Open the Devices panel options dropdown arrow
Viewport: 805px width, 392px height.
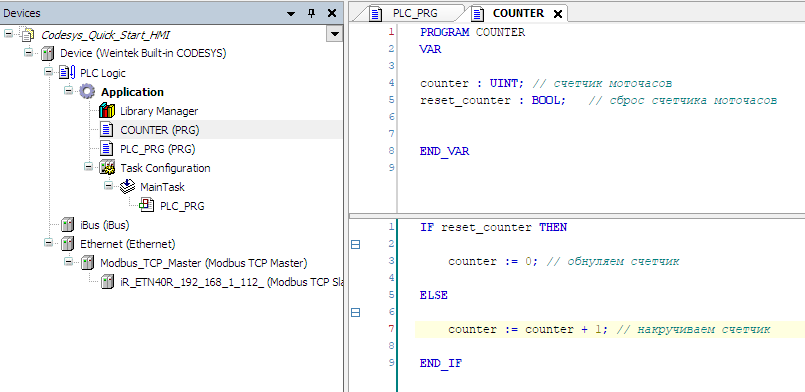pyautogui.click(x=291, y=14)
